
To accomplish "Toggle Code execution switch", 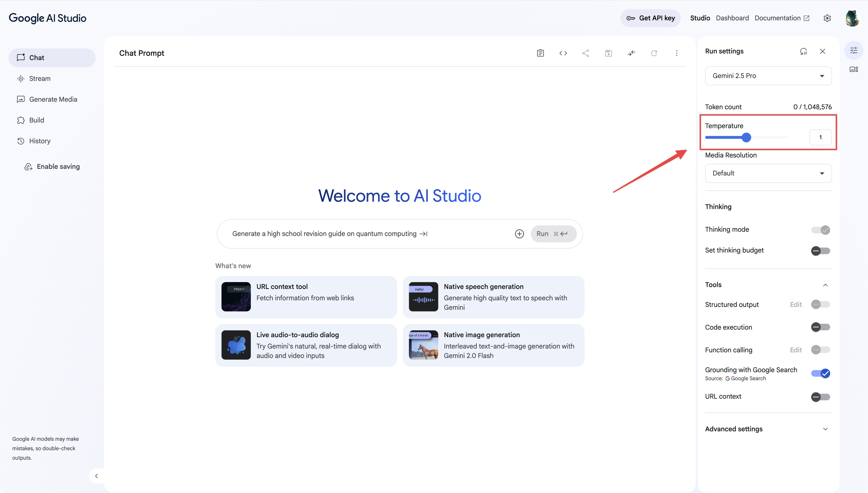I will (820, 327).
